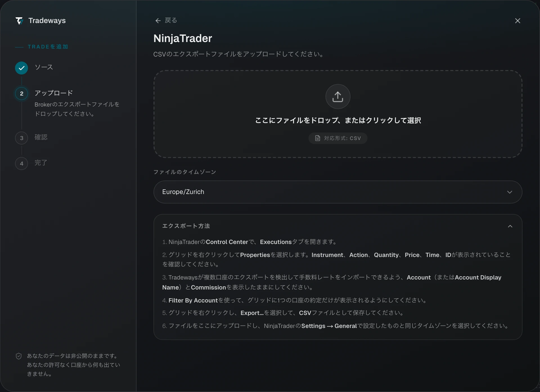This screenshot has width=540, height=392.
Task: Click step 2 circle for アップロード
Action: [21, 94]
